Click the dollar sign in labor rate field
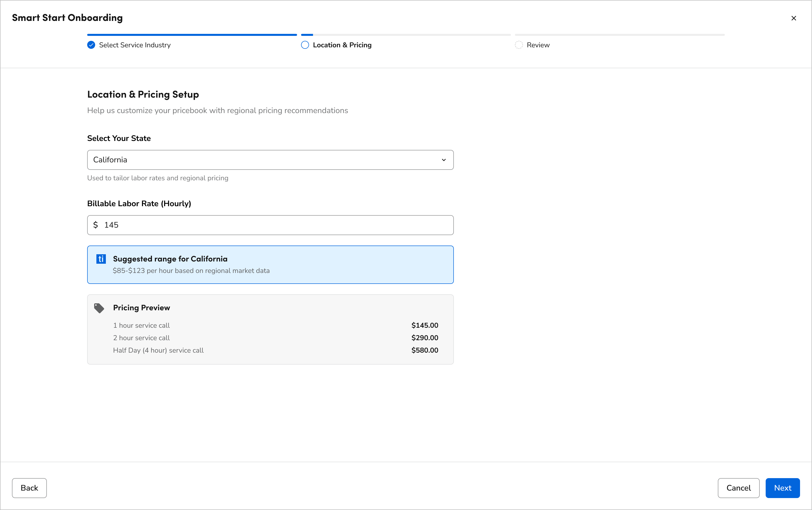812x510 pixels. [x=95, y=225]
